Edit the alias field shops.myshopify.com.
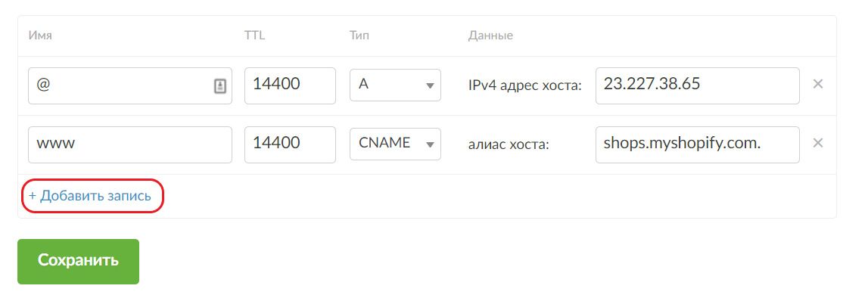 pyautogui.click(x=698, y=145)
